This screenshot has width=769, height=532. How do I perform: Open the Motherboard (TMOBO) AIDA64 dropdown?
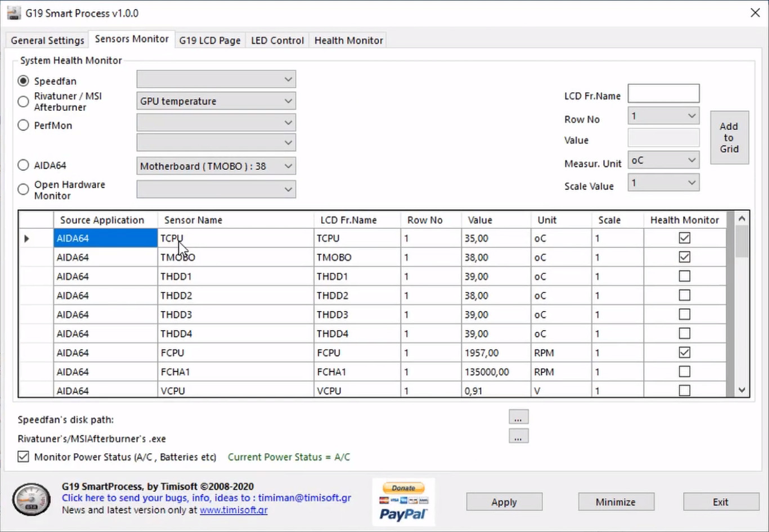tap(216, 166)
